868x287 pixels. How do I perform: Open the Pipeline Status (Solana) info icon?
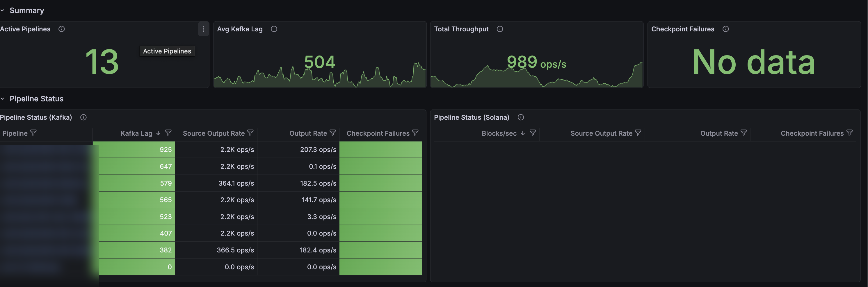pyautogui.click(x=521, y=117)
